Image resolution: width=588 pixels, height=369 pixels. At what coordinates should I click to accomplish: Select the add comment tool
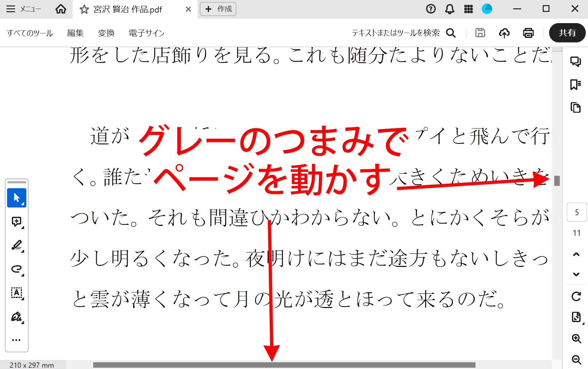(x=17, y=222)
